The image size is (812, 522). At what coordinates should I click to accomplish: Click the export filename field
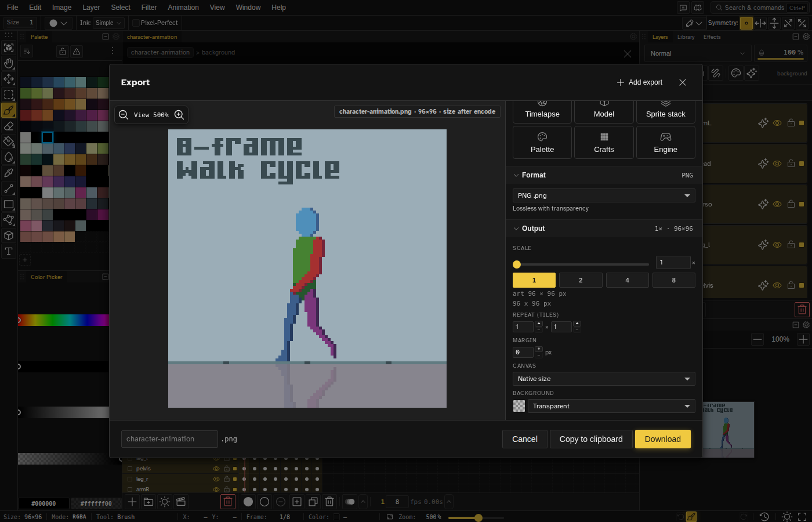click(x=169, y=439)
